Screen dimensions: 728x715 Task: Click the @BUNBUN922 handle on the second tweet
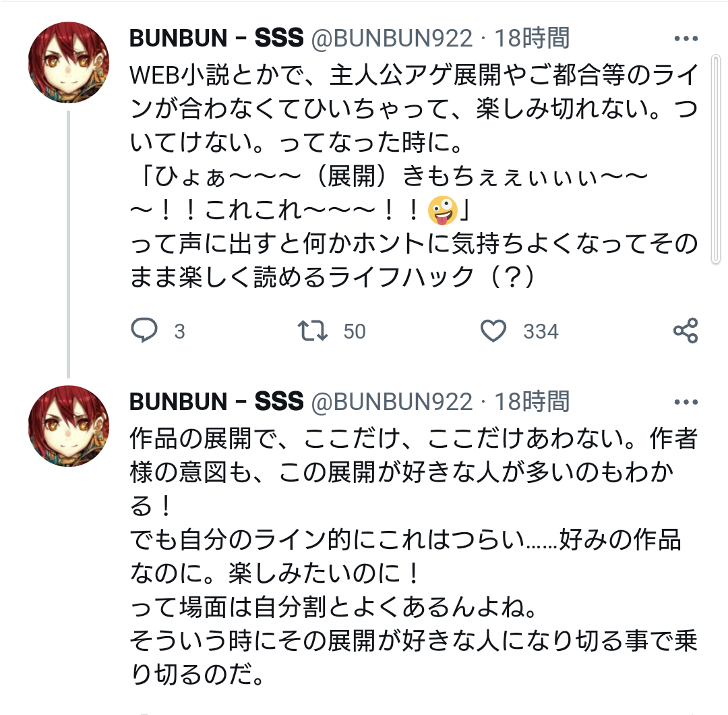[x=391, y=402]
